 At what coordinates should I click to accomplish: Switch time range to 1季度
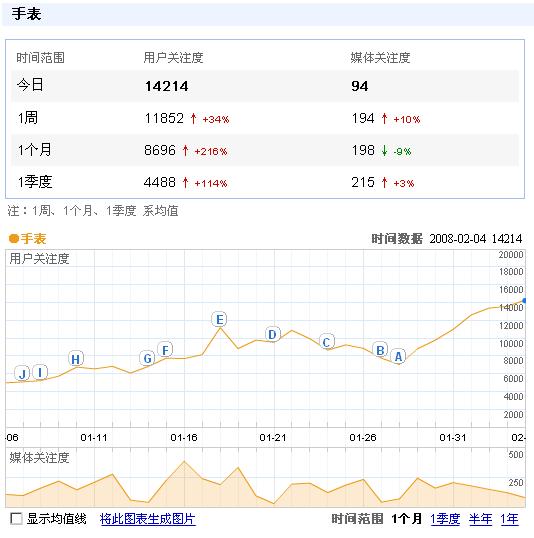(445, 519)
